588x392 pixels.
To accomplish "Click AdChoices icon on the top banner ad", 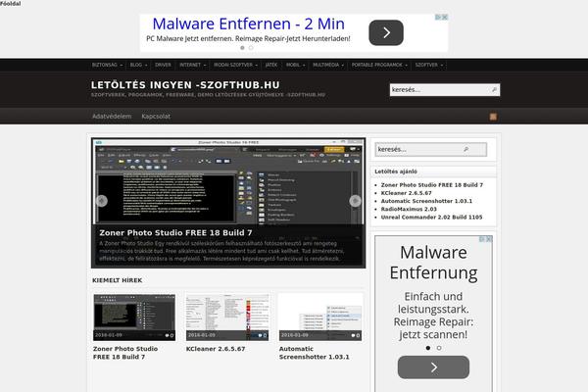I will (438, 18).
